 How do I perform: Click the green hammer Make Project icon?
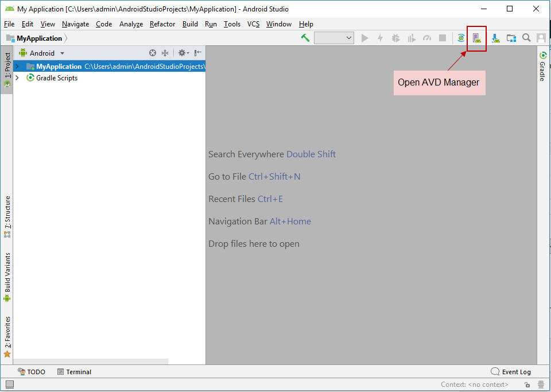305,37
